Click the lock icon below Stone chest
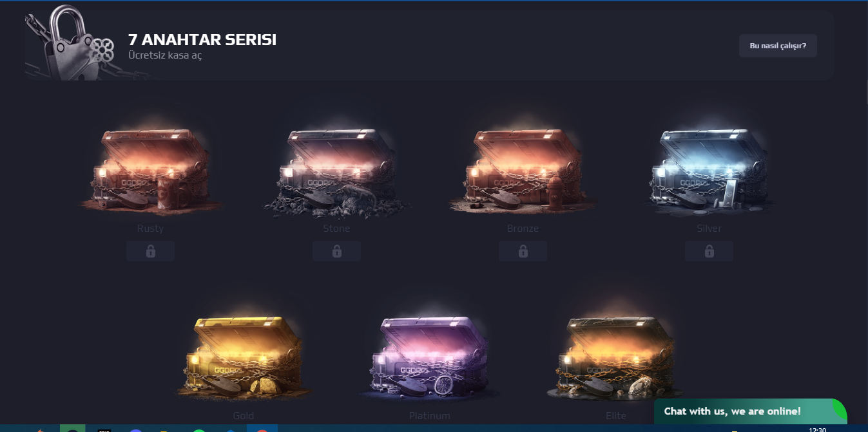 (x=336, y=251)
